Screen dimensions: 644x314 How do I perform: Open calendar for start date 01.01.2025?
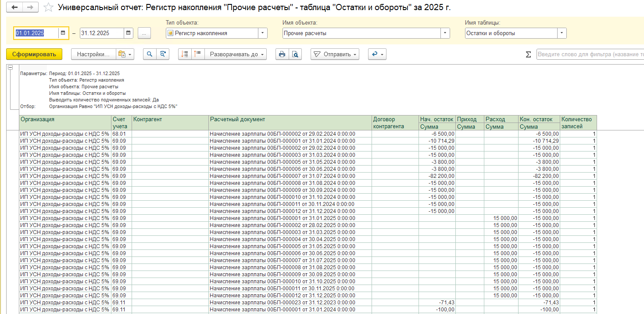coord(63,33)
